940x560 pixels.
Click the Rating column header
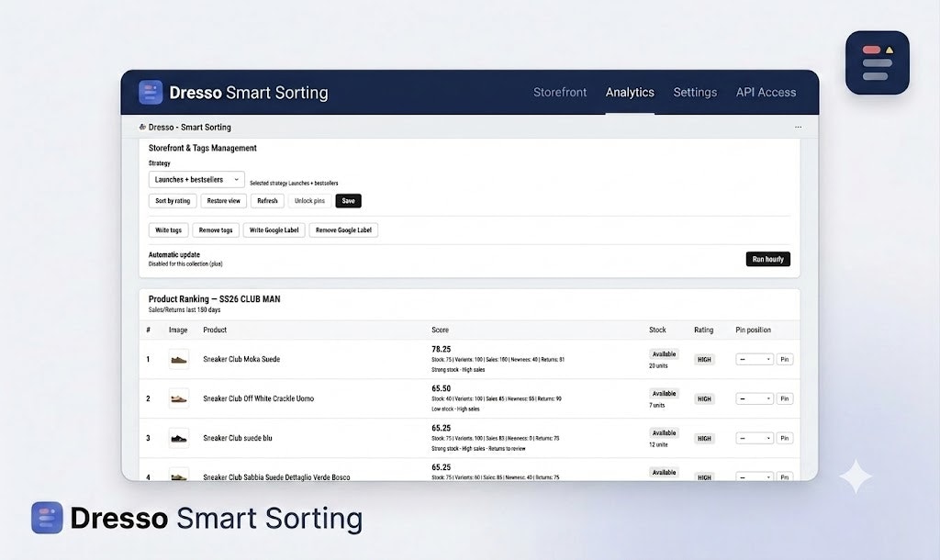click(704, 330)
